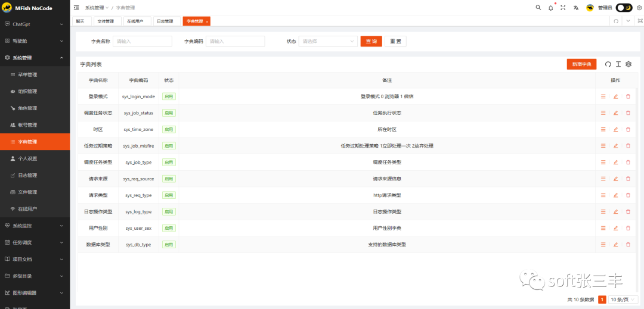
Task: Click the 查询 search button
Action: point(371,42)
